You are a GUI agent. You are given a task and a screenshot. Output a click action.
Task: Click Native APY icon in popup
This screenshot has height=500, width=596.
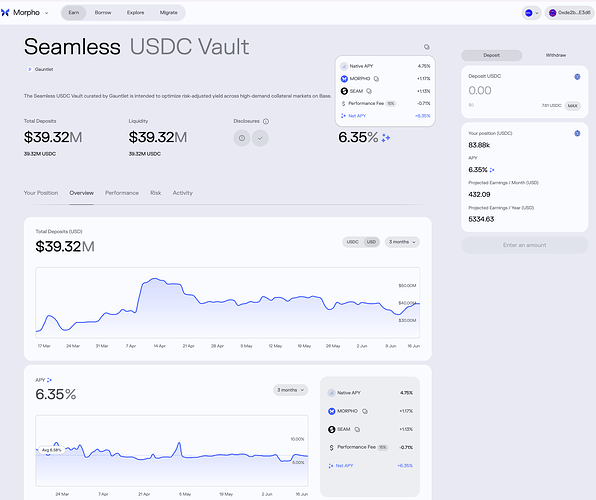pos(344,66)
